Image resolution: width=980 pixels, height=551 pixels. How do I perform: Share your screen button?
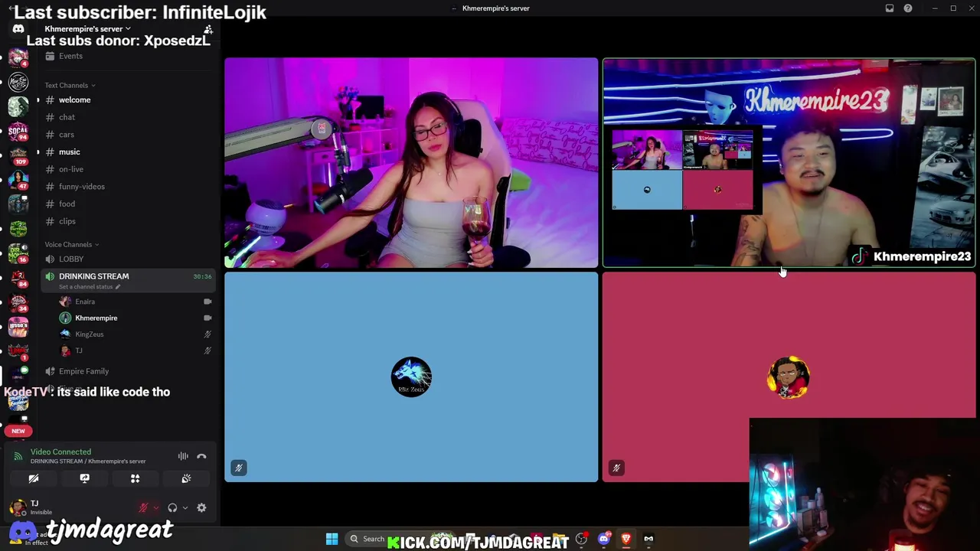[84, 478]
